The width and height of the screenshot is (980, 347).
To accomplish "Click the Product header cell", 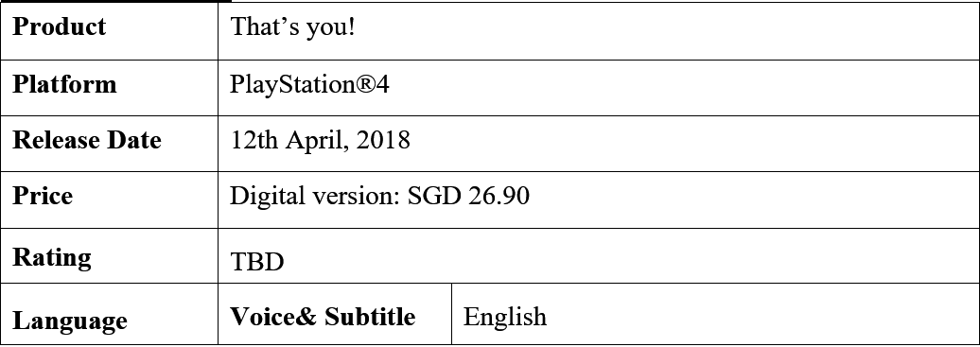I will coord(109,31).
